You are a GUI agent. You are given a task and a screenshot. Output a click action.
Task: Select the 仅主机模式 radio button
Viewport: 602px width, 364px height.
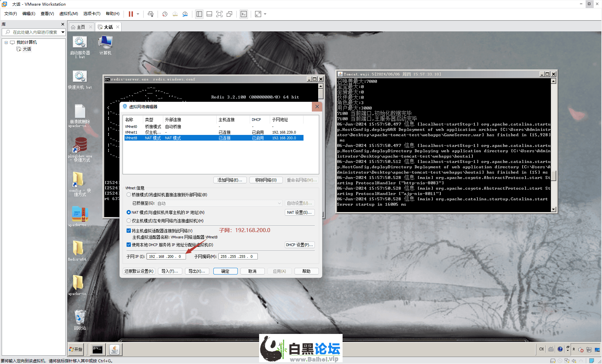(x=129, y=221)
